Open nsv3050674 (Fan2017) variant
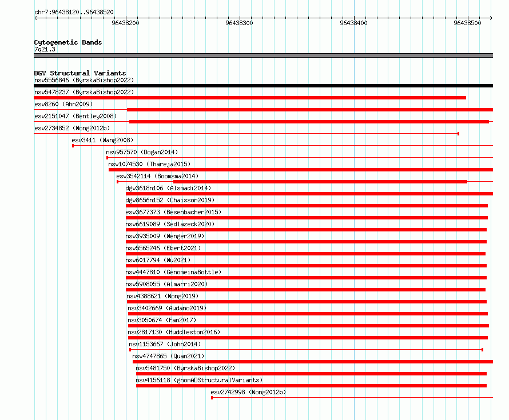 [x=162, y=320]
